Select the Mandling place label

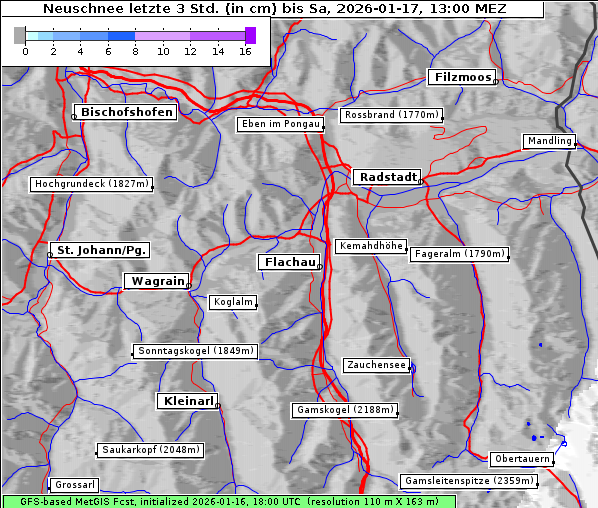(x=549, y=141)
